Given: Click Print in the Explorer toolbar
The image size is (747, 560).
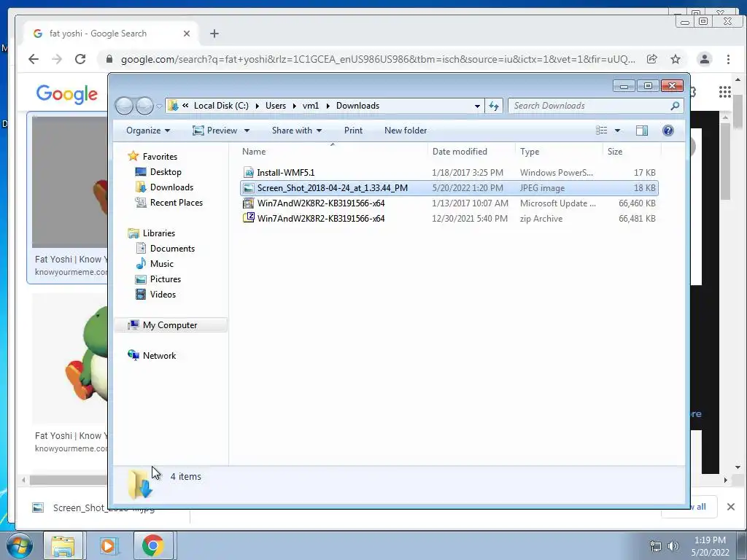Looking at the screenshot, I should pos(353,131).
